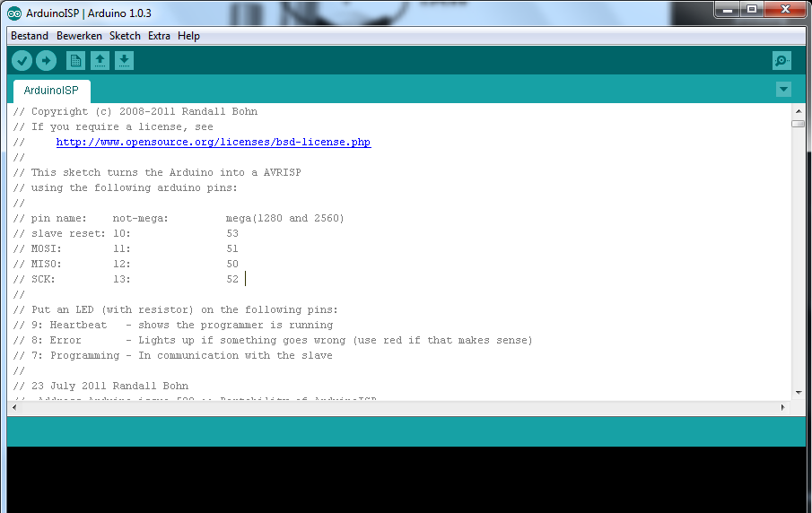Click the Arduino logo in title bar

[14, 13]
